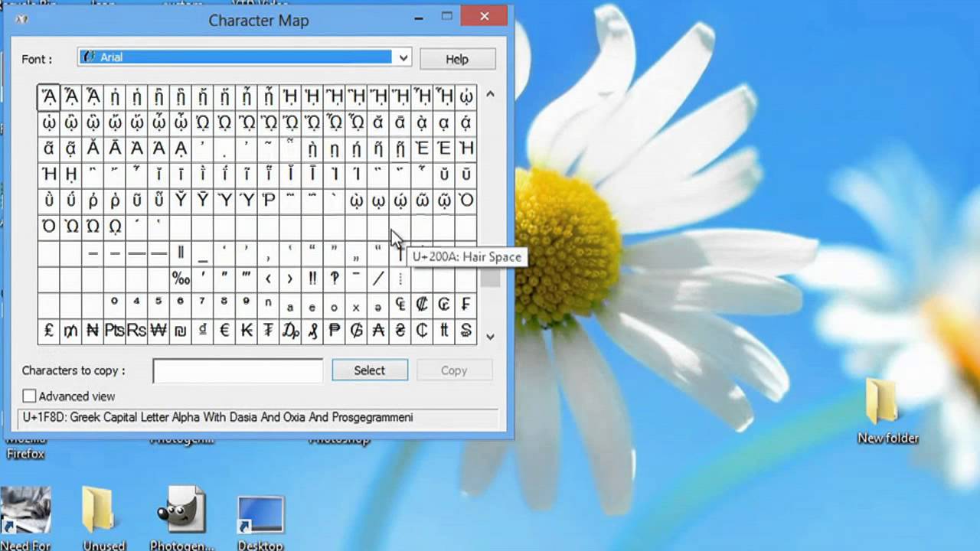The width and height of the screenshot is (980, 551).
Task: Select Greek capital Rho with dasia Ῥ
Action: point(269,201)
